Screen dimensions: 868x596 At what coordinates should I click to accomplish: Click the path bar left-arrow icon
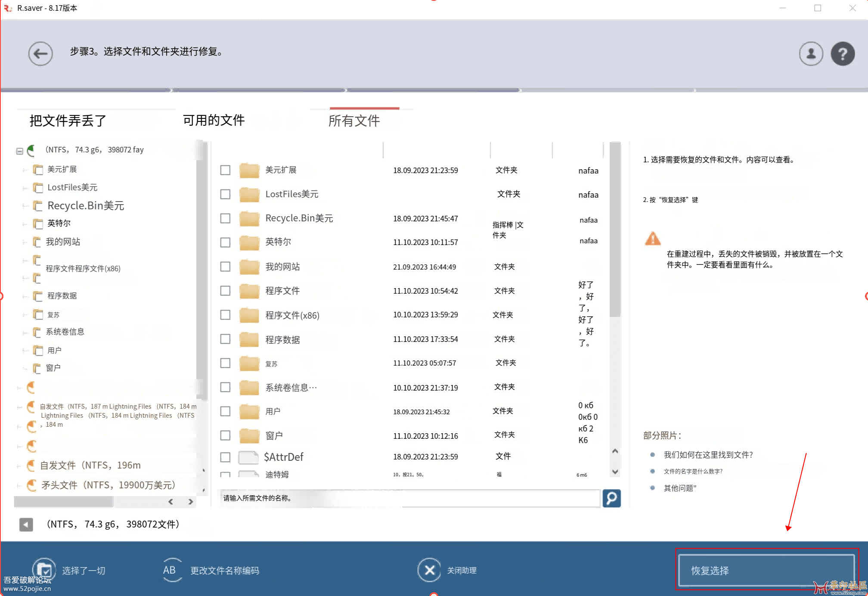coord(26,525)
